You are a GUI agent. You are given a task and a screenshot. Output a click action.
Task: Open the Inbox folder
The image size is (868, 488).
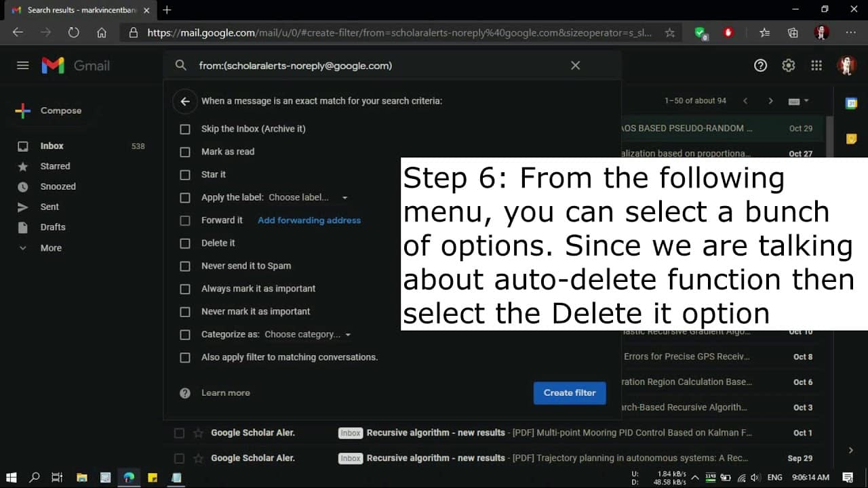coord(52,146)
